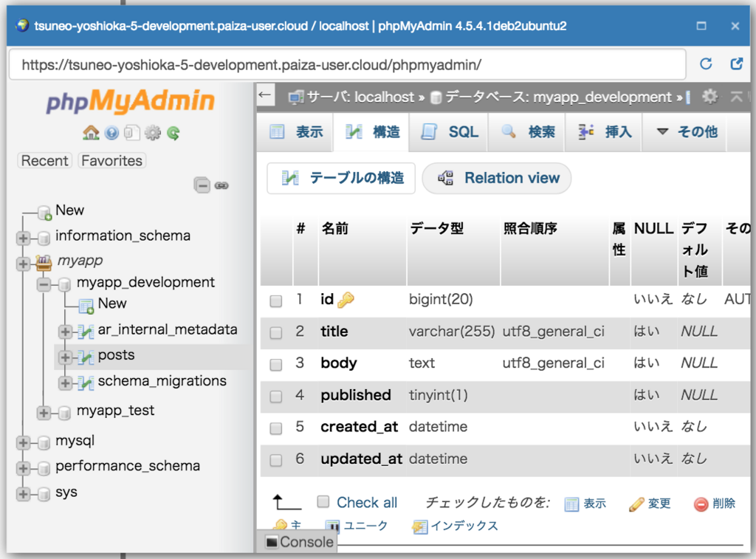Click the Console icon at bottom

272,542
